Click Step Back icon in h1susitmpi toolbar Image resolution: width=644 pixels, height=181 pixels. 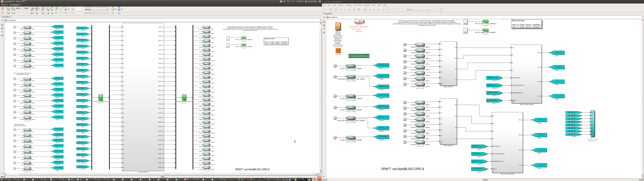point(370,10)
